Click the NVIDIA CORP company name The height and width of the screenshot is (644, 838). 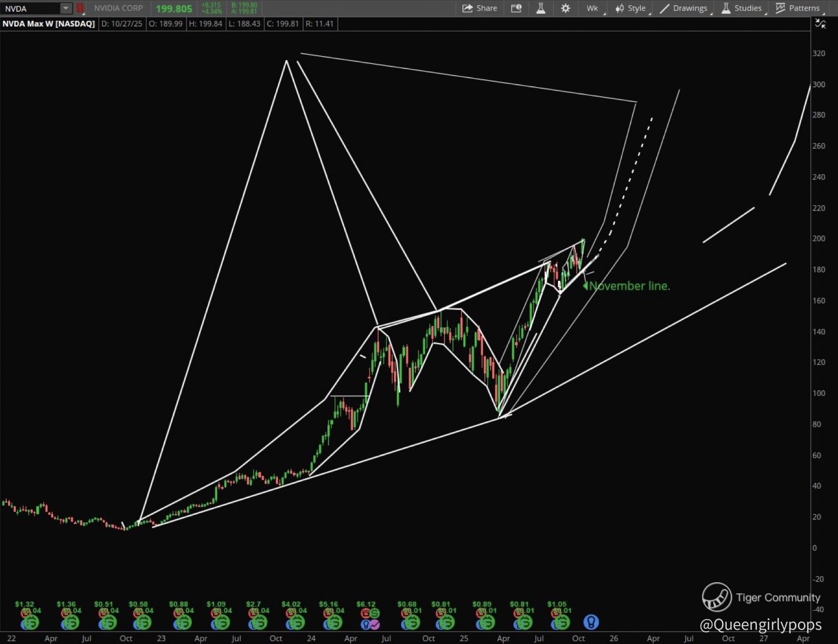(x=118, y=8)
